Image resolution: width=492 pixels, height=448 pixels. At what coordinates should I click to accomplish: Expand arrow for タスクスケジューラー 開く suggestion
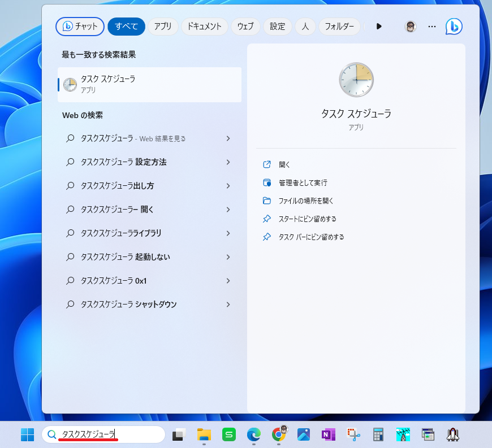click(228, 210)
